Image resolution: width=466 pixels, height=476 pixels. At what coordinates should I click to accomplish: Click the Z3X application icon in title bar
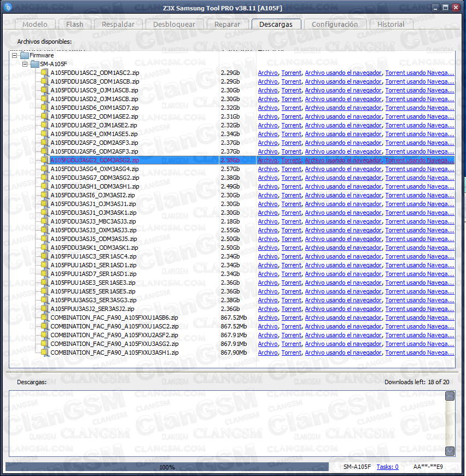8,7
